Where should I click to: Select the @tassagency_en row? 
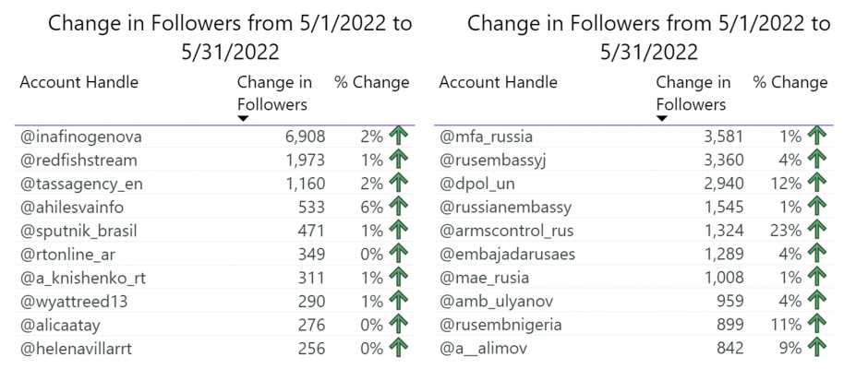click(215, 184)
